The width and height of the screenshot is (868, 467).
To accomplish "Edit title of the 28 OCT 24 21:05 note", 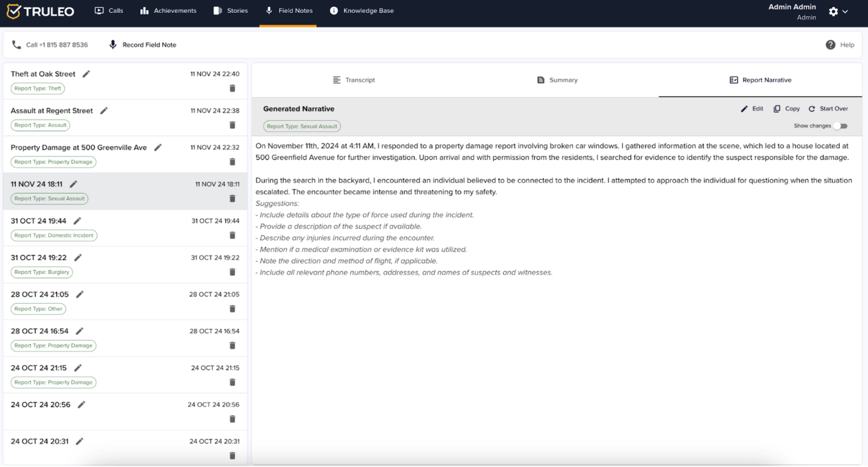I will (x=80, y=294).
